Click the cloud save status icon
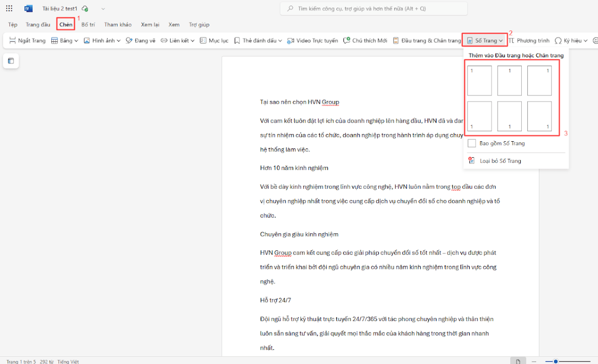Screen dimensions: 598x364 [x=85, y=8]
